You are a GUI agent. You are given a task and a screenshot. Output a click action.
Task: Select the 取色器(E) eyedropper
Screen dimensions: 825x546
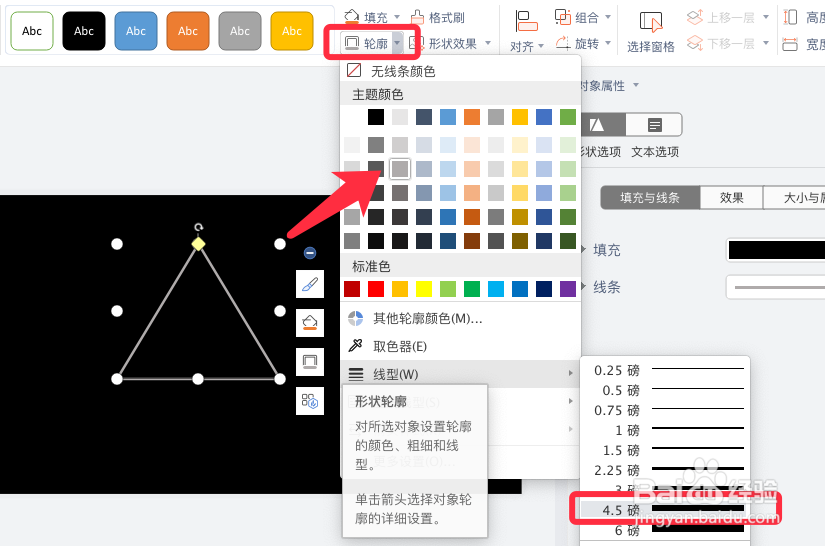[x=460, y=346]
